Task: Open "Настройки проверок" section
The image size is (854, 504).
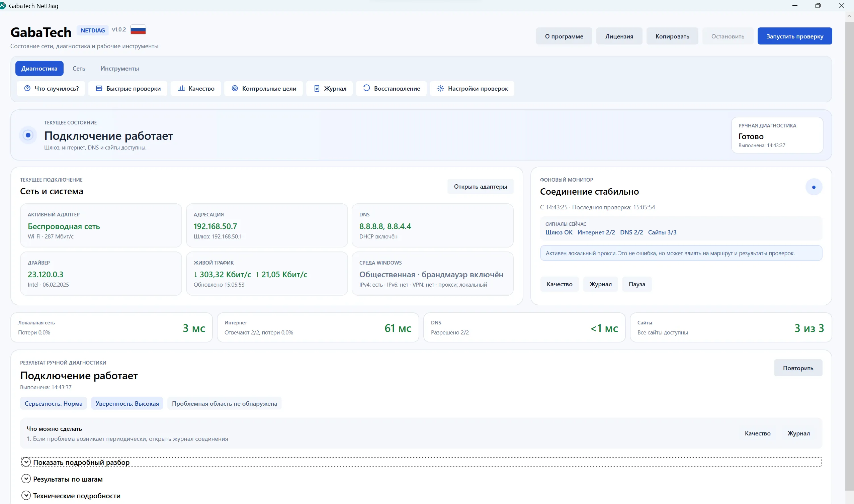Action: click(x=472, y=88)
